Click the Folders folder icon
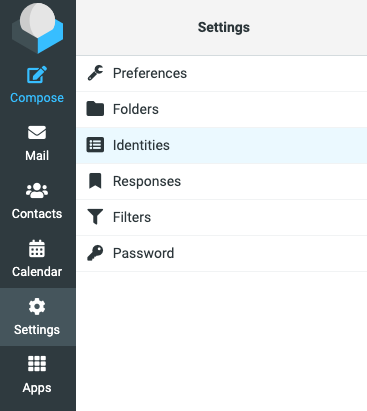 [x=95, y=109]
